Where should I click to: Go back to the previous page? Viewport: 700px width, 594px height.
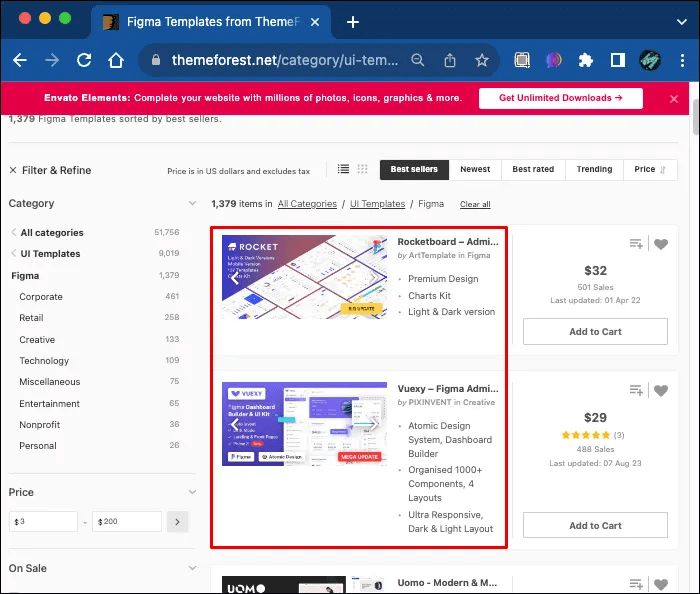20,60
